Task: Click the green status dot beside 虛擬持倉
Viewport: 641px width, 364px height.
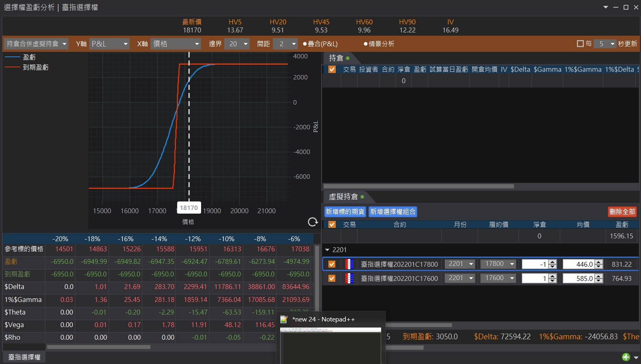Action: (x=362, y=197)
